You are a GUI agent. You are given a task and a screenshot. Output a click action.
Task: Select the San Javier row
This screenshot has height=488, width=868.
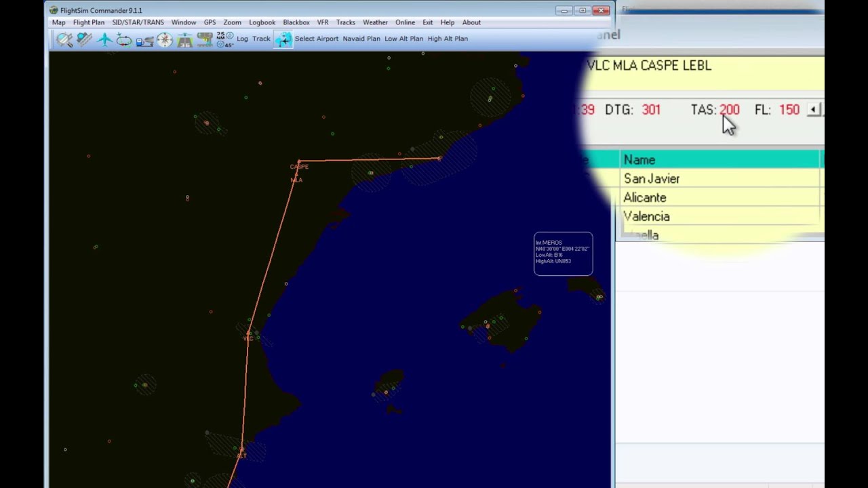pyautogui.click(x=720, y=179)
